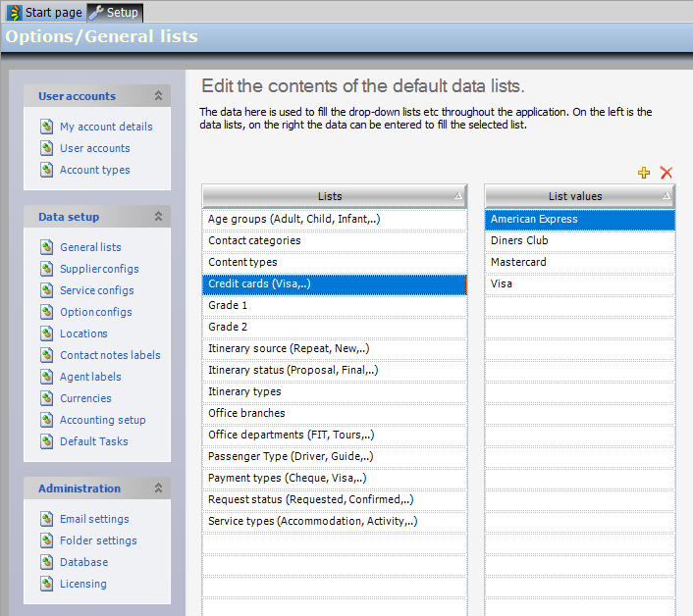Screen dimensions: 693x616
Task: Sort by the Lists column header
Action: [331, 196]
